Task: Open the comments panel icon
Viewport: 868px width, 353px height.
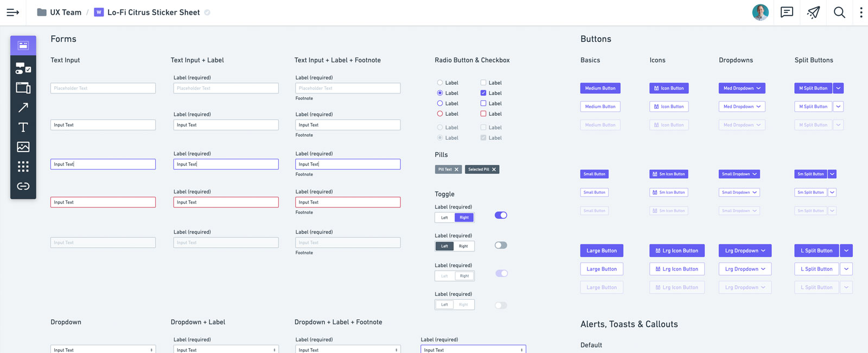Action: coord(787,12)
